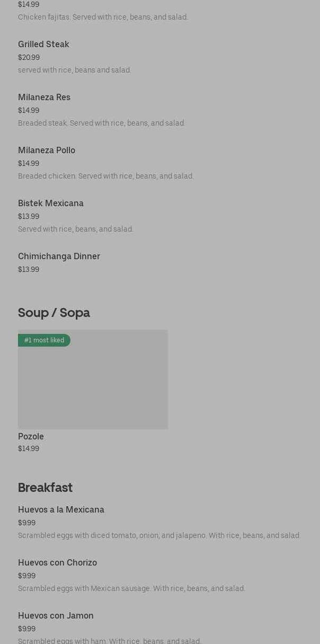Click the Breaded chicken description text
This screenshot has width=320, height=644.
(x=106, y=177)
